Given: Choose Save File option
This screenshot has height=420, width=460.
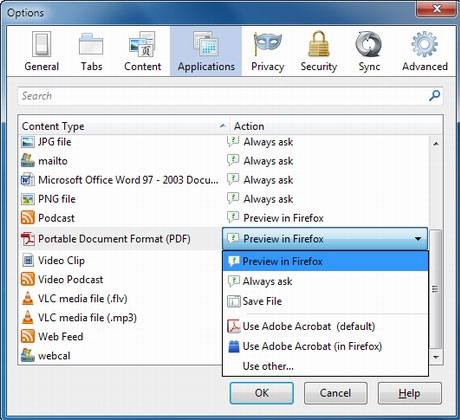Looking at the screenshot, I should (x=325, y=301).
